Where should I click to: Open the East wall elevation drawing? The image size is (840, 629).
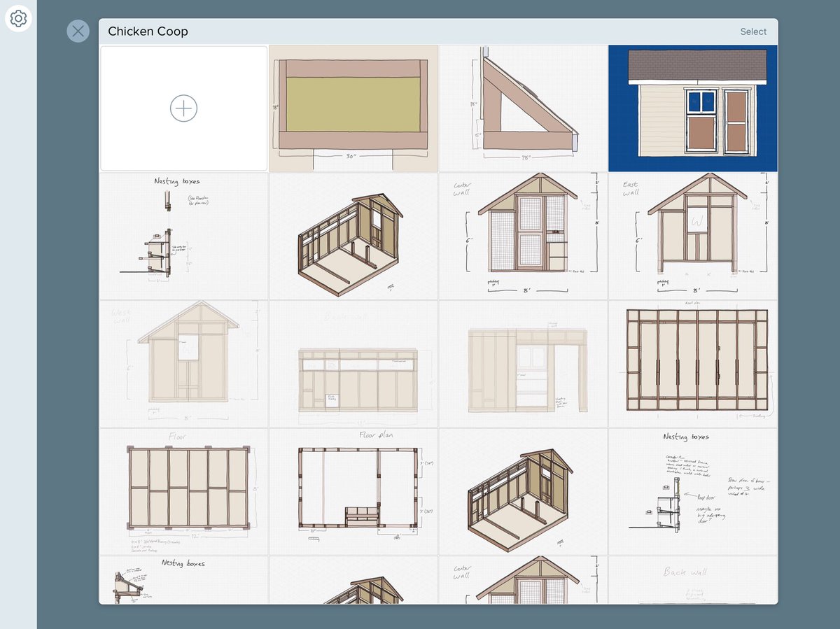[693, 236]
